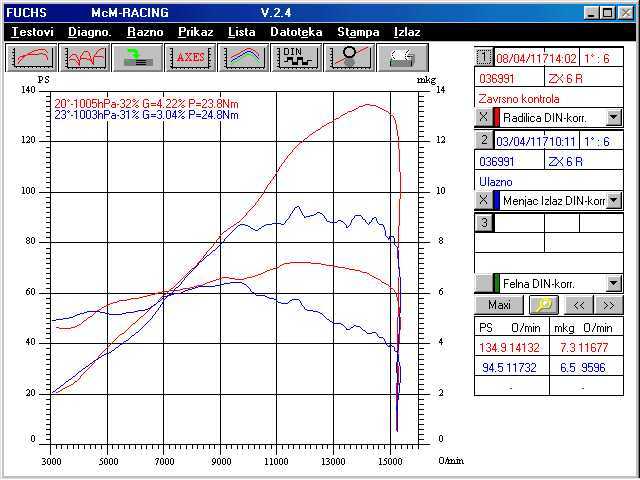The height and width of the screenshot is (480, 640).
Task: Expand the Felna DIN-korr. dropdown
Action: (x=614, y=283)
